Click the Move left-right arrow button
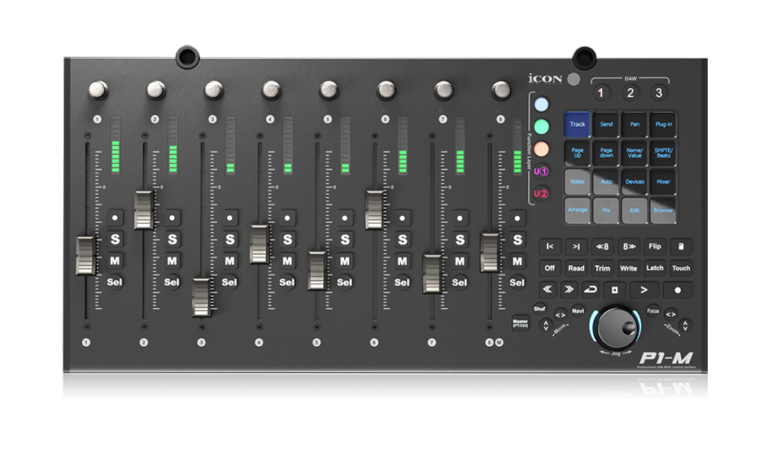768x452 pixels. pos(560,315)
